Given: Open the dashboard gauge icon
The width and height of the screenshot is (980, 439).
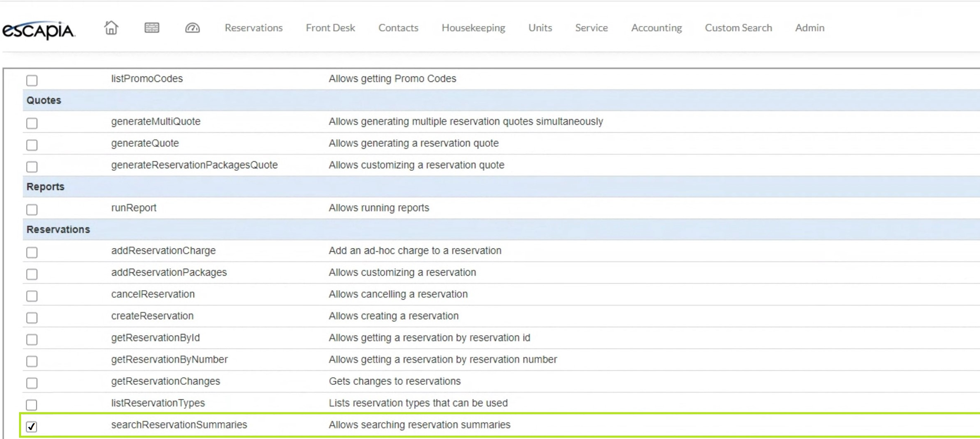Looking at the screenshot, I should tap(192, 28).
